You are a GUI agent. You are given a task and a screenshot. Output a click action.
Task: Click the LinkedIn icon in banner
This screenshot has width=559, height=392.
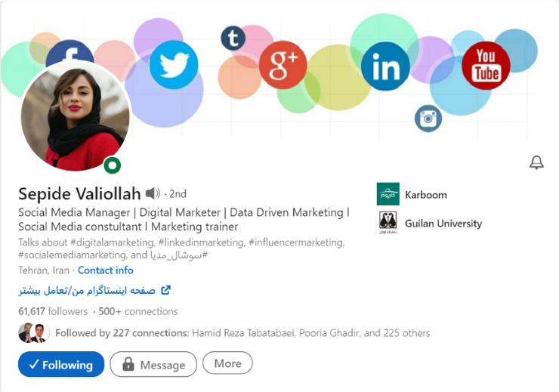(385, 66)
